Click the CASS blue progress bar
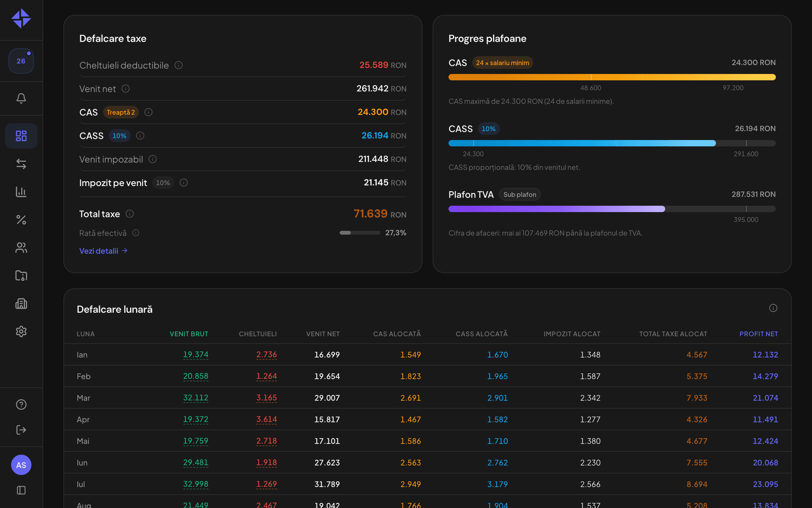The height and width of the screenshot is (508, 812). point(612,143)
